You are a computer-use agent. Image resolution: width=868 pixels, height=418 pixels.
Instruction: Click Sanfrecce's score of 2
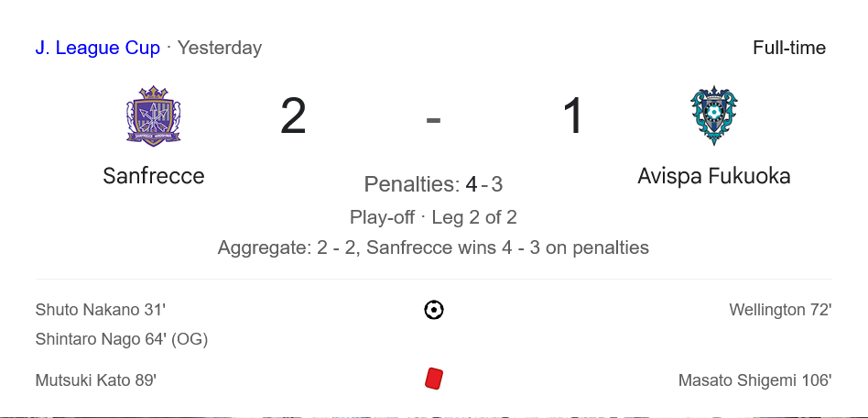pos(293,115)
